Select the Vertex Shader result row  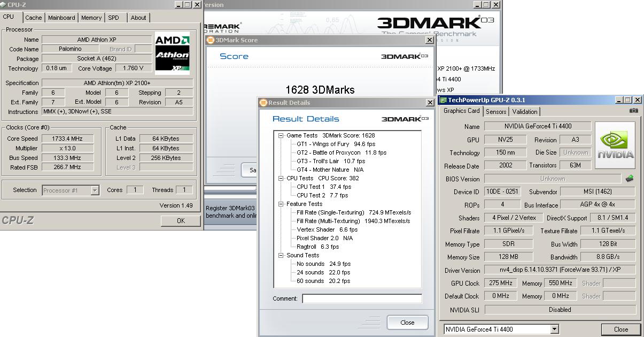(x=327, y=229)
